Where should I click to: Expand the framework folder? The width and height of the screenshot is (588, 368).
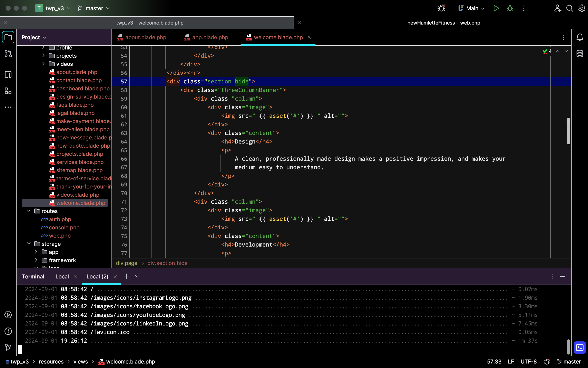36,260
